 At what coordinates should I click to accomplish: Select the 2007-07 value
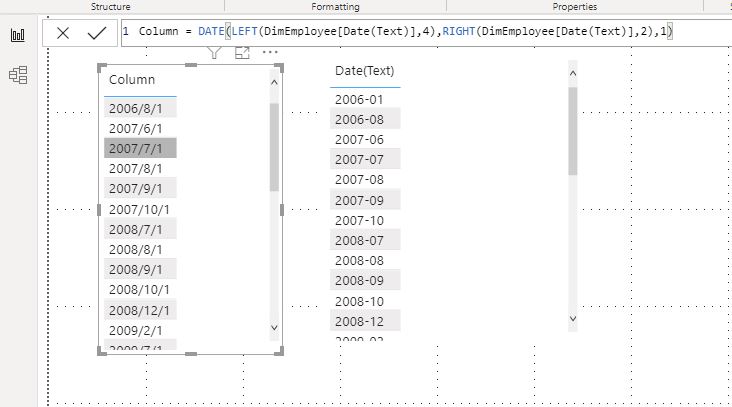point(365,160)
